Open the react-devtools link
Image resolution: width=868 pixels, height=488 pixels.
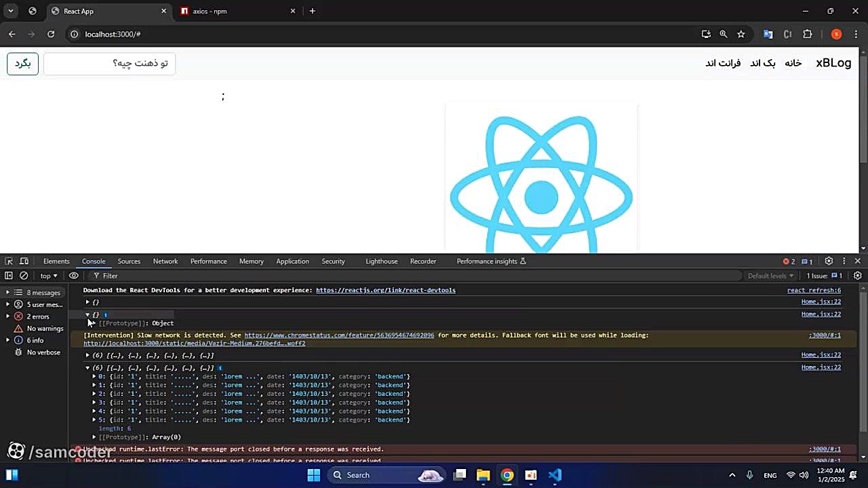386,290
